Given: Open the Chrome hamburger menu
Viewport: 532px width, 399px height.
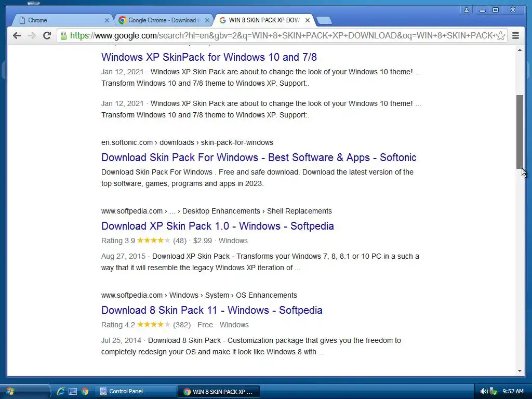Looking at the screenshot, I should [515, 36].
